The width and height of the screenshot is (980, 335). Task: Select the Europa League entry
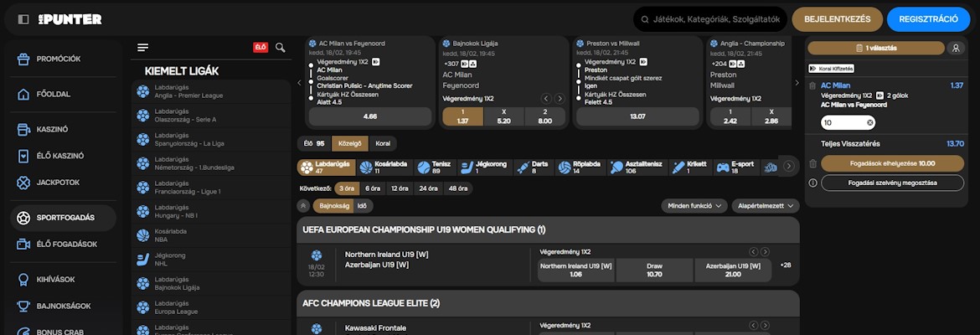coord(211,307)
